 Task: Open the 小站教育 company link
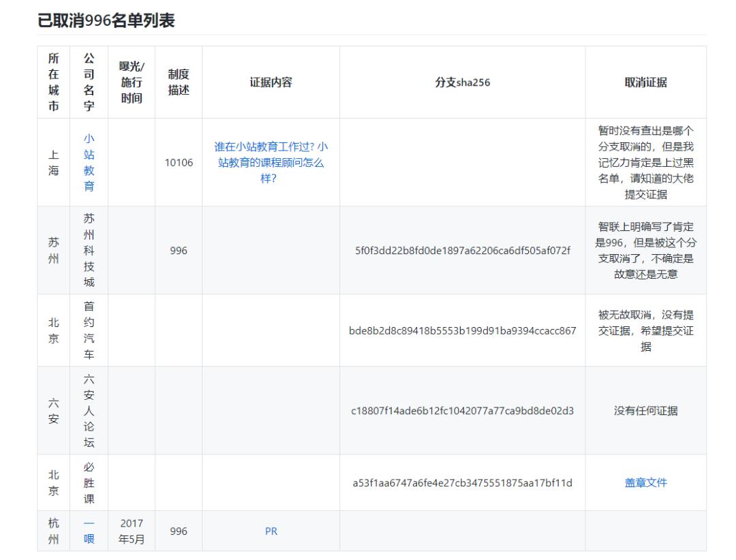coord(89,162)
